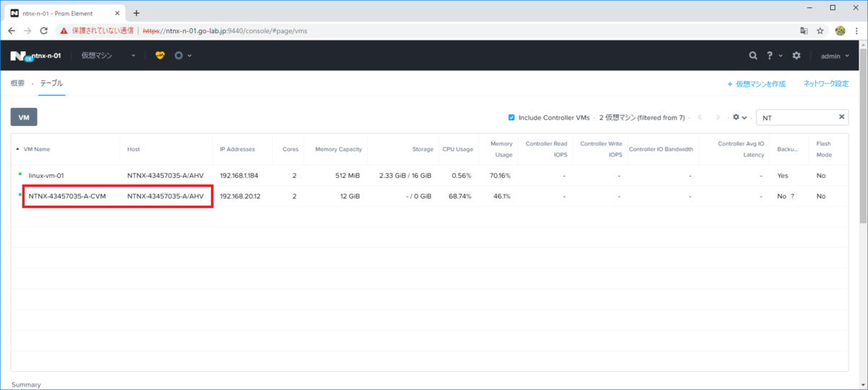Viewport: 868px width, 390px height.
Task: Open a new browser tab
Action: [x=136, y=12]
